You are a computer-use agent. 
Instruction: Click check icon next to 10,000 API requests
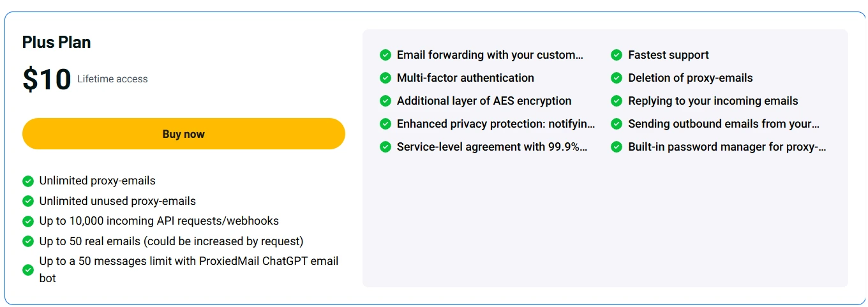point(28,221)
